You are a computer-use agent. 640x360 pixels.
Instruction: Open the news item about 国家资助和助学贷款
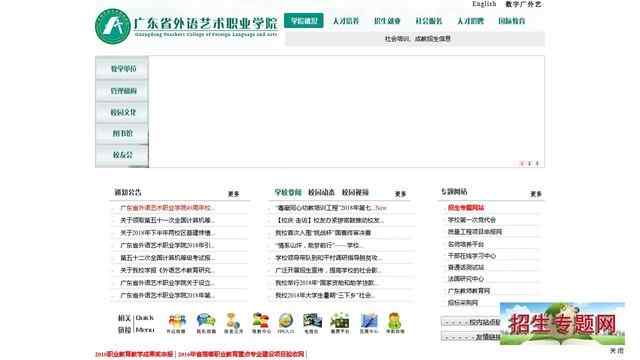click(x=327, y=283)
